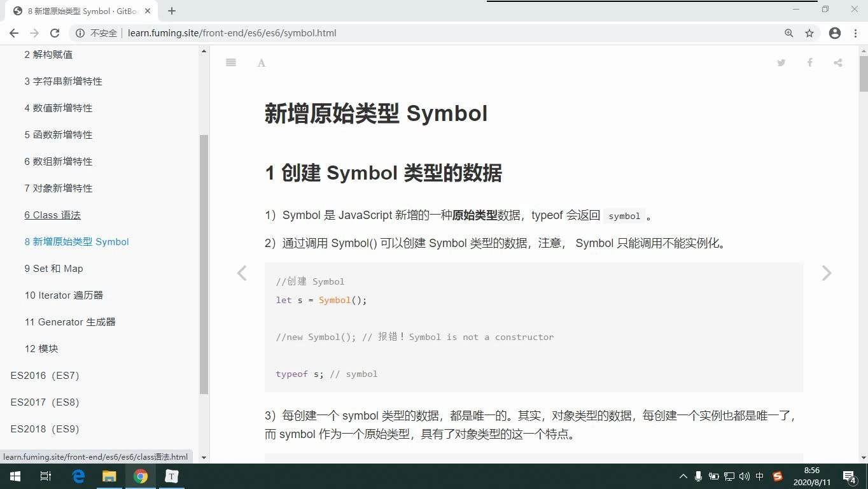Screen dimensions: 868x489
Task: Click the inline code symbol
Action: [x=624, y=216]
